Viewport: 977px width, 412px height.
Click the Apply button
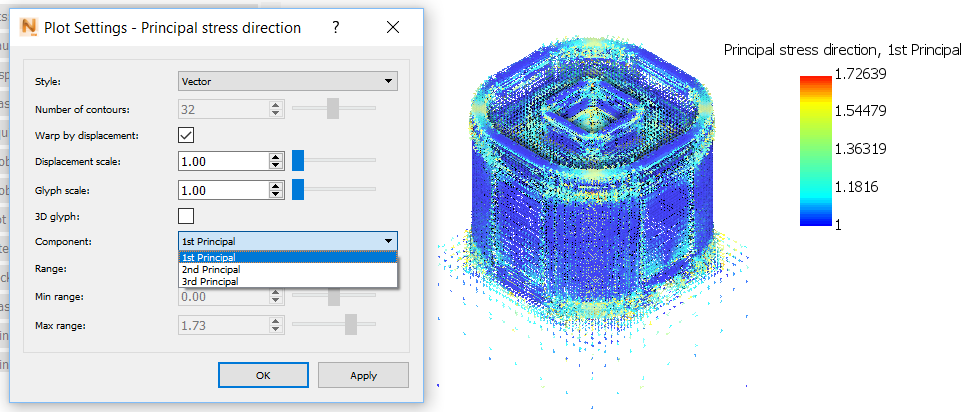tap(363, 375)
